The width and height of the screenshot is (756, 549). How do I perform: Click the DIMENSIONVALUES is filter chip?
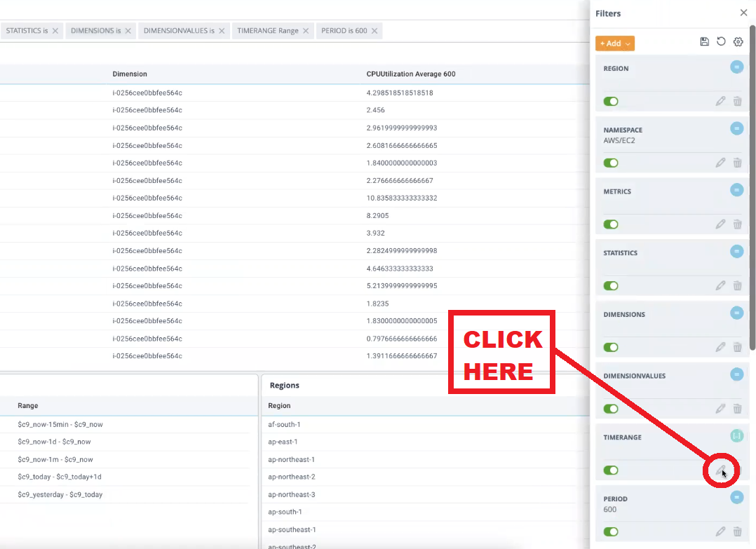click(x=179, y=30)
